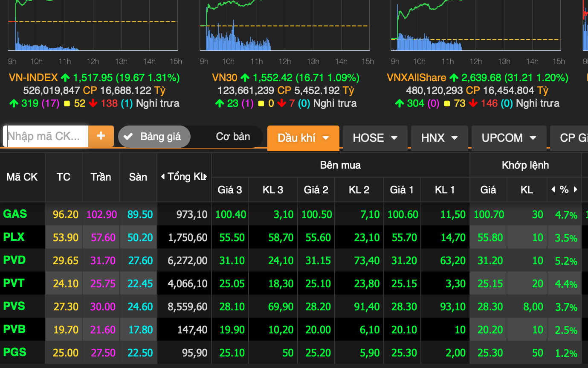Screen dimensions: 588x368
Task: Click PVS bid KL 1 value 93,10
Action: tap(453, 307)
